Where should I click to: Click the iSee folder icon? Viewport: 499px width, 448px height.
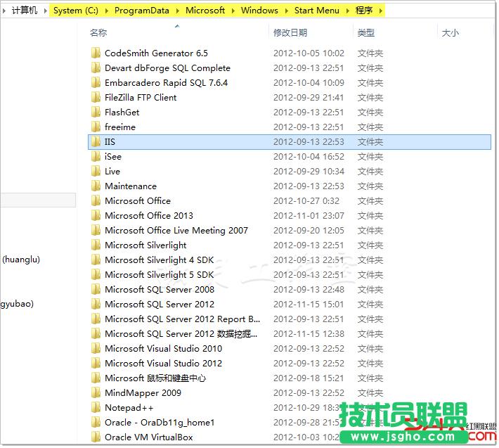coord(96,156)
